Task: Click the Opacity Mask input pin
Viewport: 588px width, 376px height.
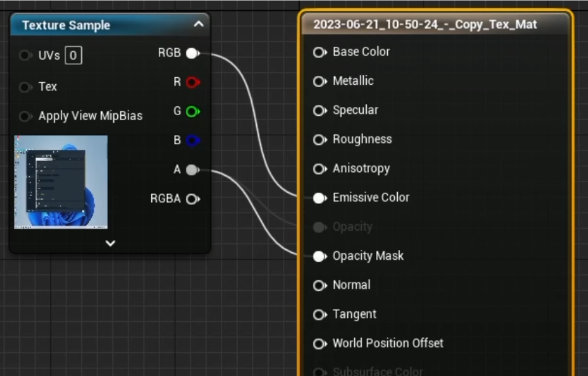Action: point(320,256)
